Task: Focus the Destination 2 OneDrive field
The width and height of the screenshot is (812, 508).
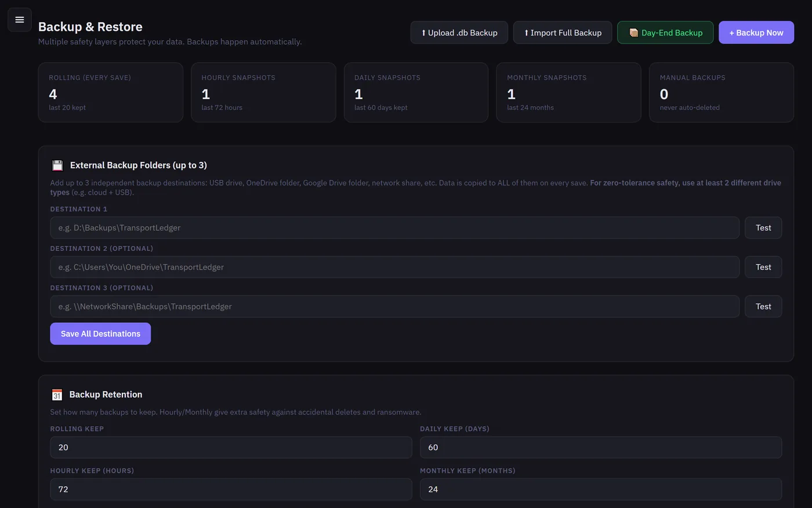Action: (395, 267)
